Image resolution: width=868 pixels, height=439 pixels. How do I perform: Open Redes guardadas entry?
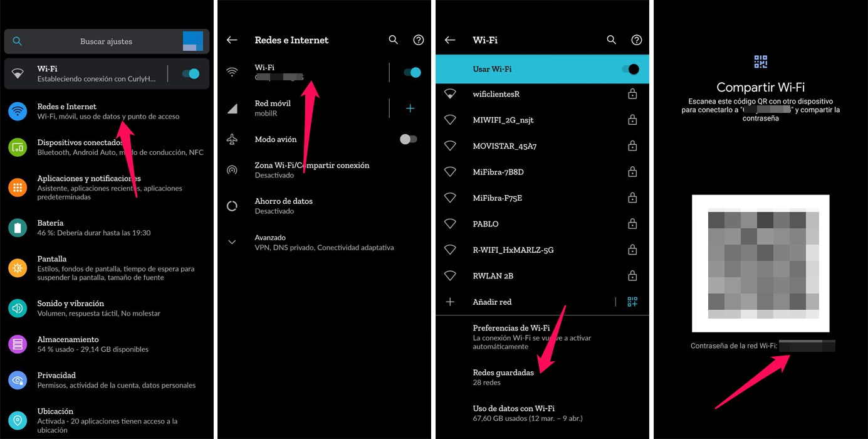pos(542,377)
